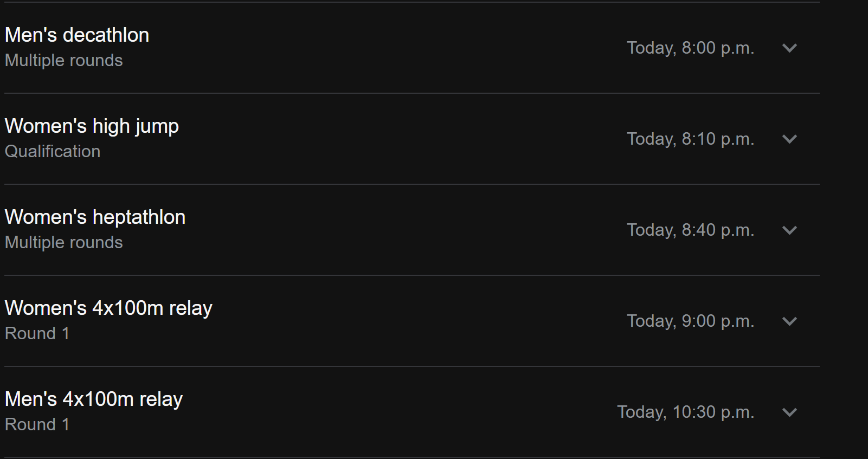Click the Today, 8:10 p.m. time
This screenshot has width=868, height=459.
[690, 139]
